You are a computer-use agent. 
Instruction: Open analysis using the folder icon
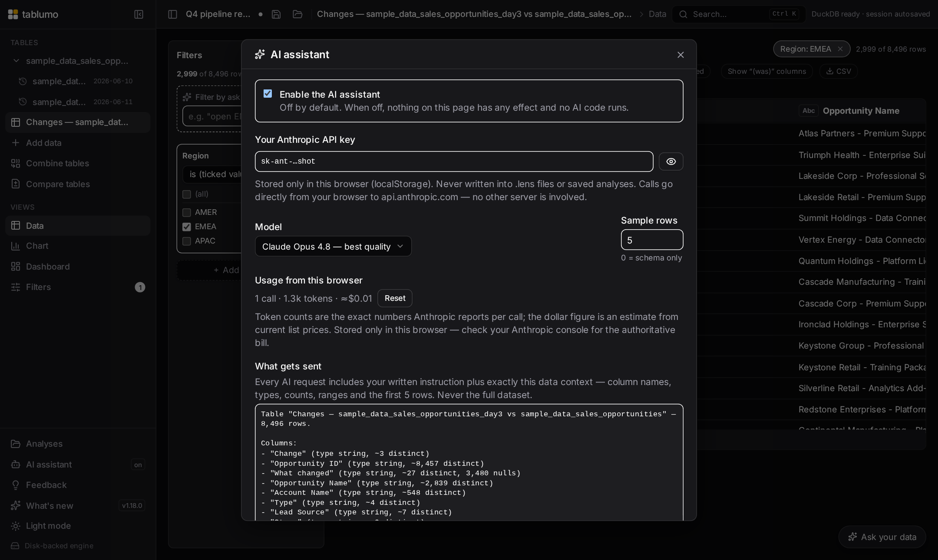point(297,14)
